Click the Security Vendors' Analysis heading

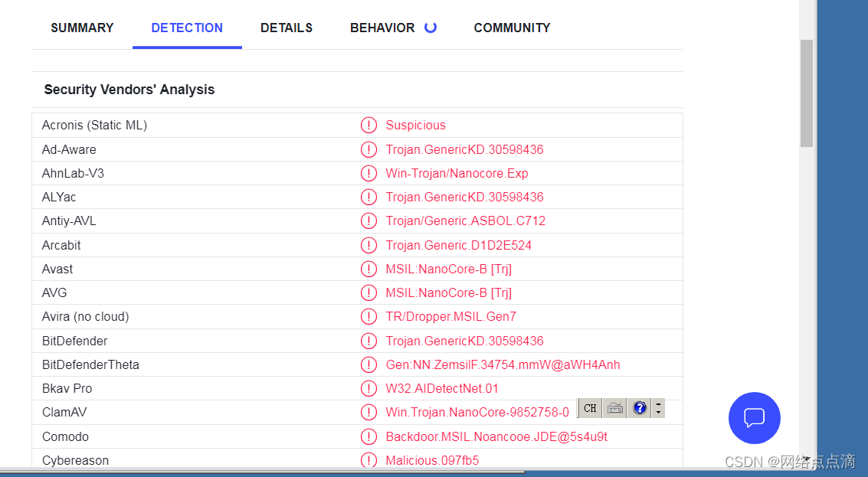[129, 90]
